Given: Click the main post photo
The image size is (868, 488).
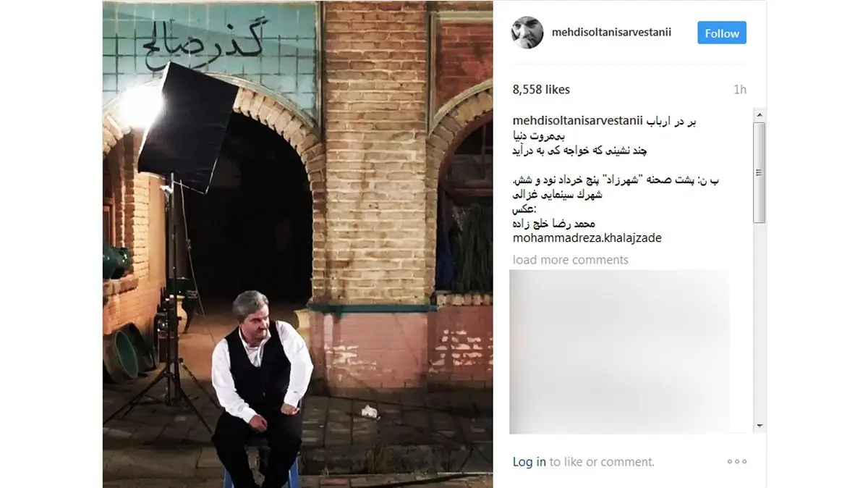Looking at the screenshot, I should (298, 244).
